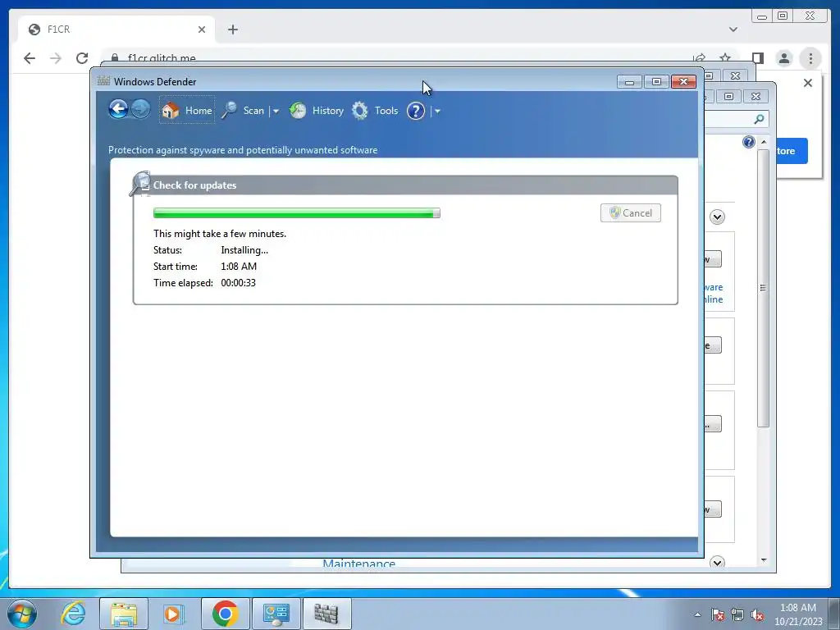
Task: Bookmark this page with star
Action: [725, 58]
